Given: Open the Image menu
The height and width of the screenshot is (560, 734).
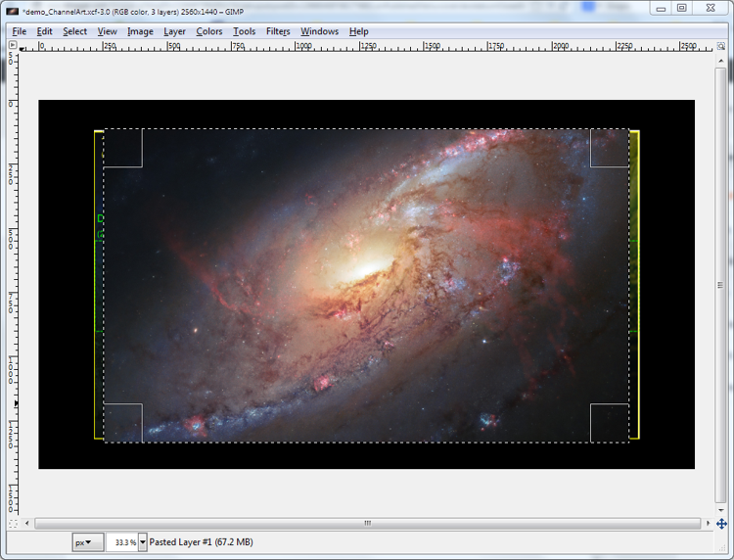Looking at the screenshot, I should (x=140, y=31).
